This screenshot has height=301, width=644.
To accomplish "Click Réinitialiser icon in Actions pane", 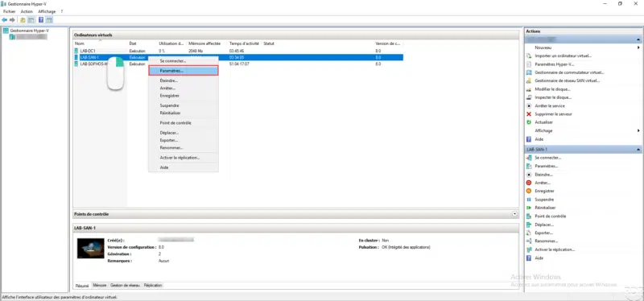I will (x=529, y=208).
